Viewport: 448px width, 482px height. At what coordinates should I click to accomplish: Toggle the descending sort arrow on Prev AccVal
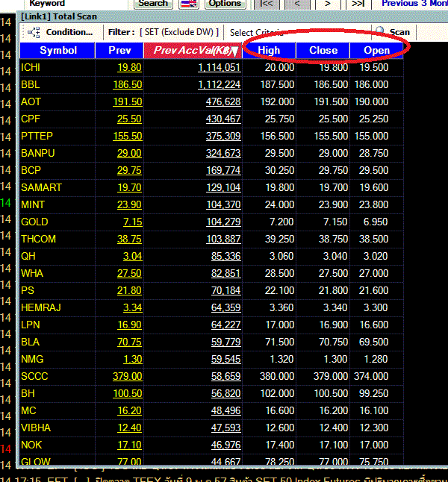[x=235, y=51]
